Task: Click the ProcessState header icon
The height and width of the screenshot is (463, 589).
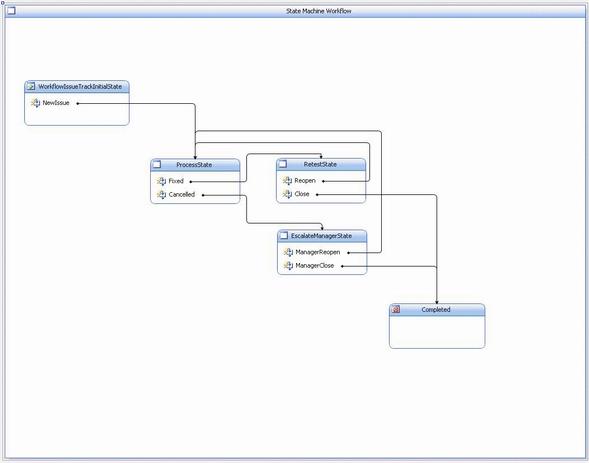Action: 157,164
